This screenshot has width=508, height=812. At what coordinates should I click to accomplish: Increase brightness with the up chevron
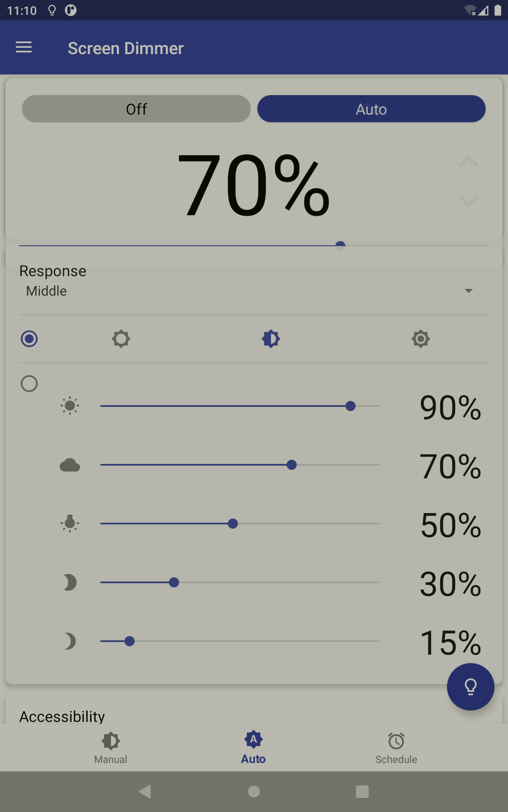click(469, 161)
